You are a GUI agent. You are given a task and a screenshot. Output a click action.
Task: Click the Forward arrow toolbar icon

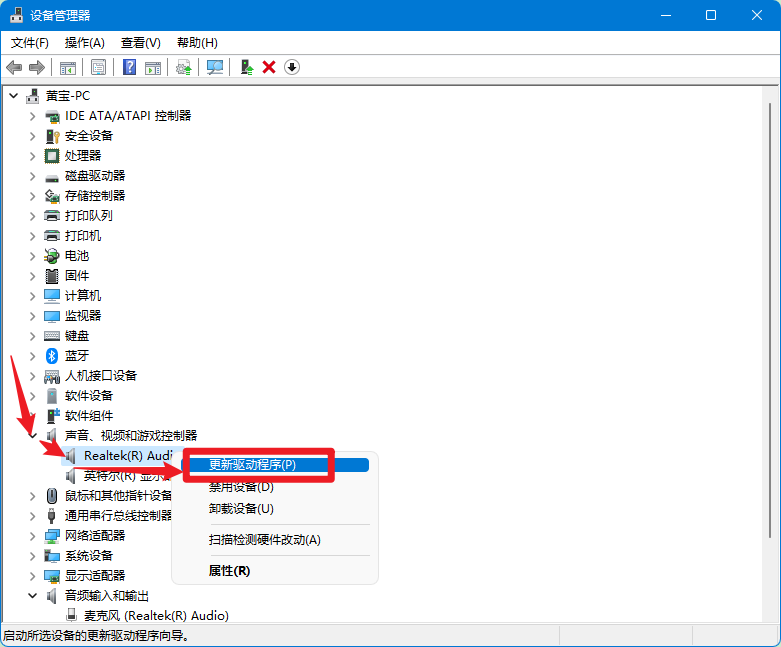tap(37, 67)
